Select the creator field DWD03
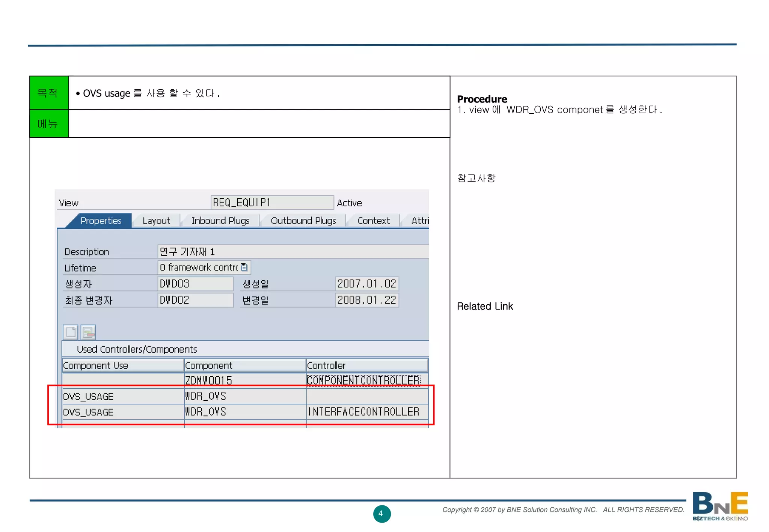 point(195,284)
